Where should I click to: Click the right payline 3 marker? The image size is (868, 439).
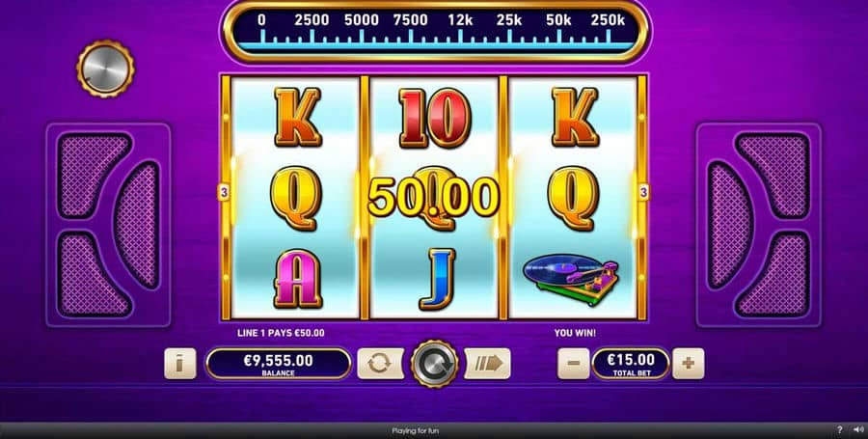643,193
